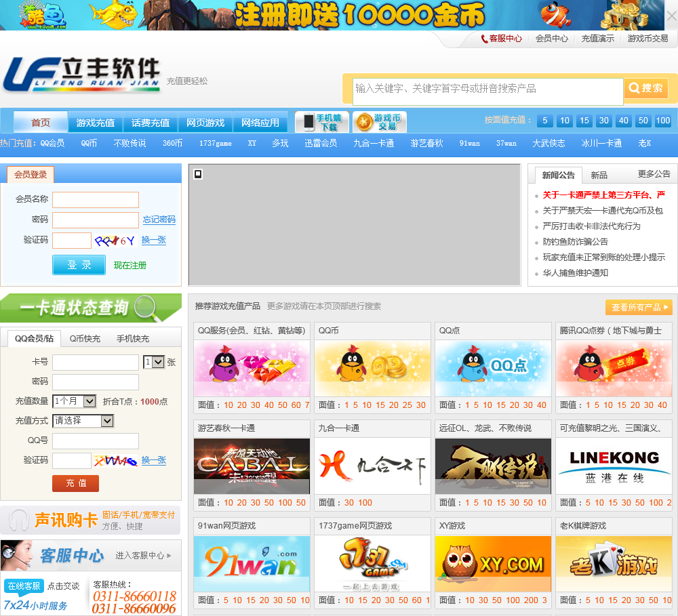Click the 忘记密码 link
The image size is (678, 616).
[159, 219]
